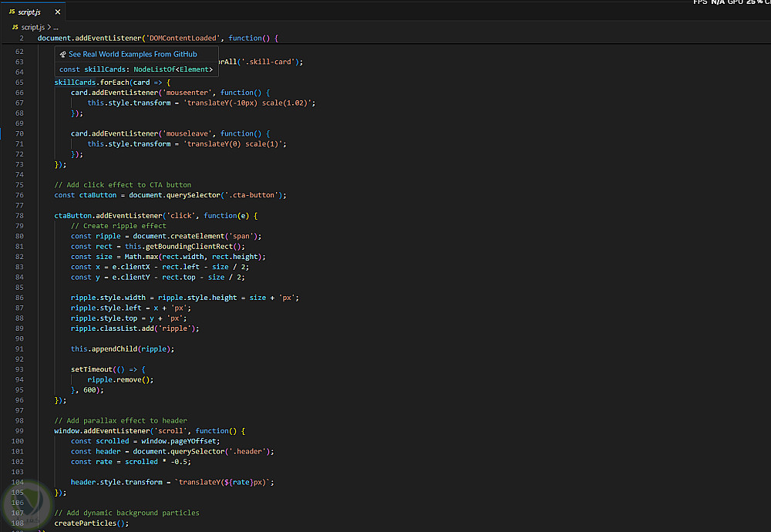Jump to the sticky DOMContentLoaded scope line

coord(157,38)
